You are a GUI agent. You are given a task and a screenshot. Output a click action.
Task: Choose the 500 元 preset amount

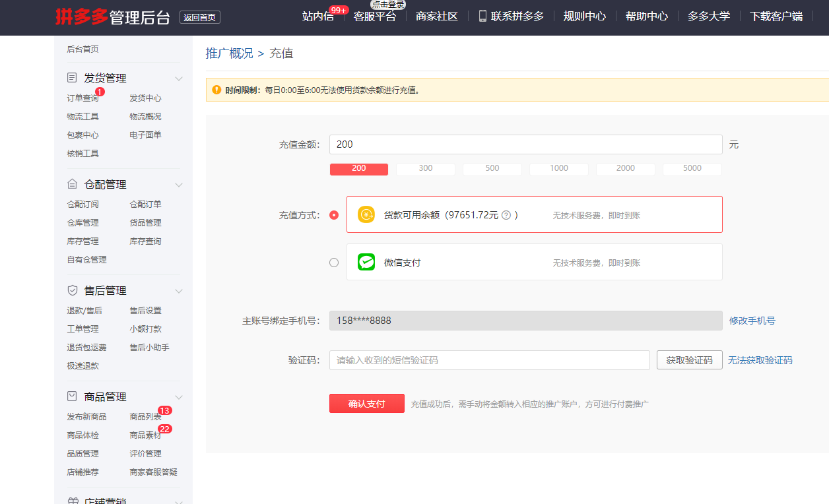(492, 169)
